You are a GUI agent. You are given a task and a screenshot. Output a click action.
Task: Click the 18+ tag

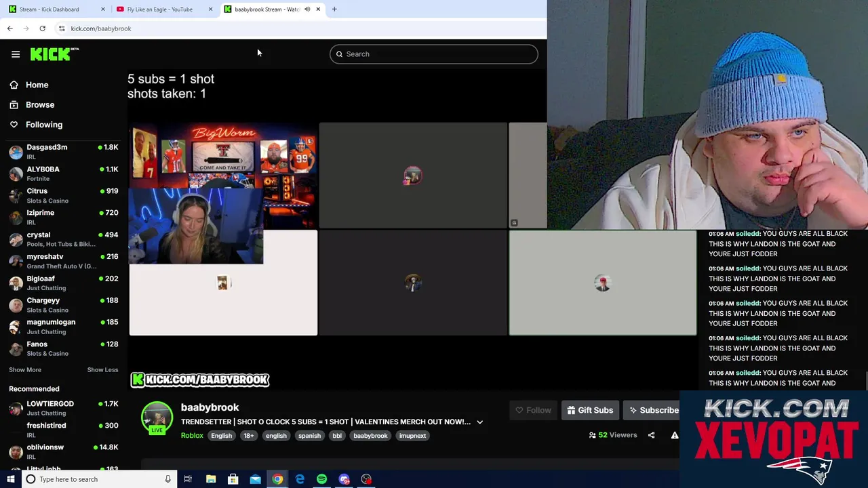click(249, 436)
